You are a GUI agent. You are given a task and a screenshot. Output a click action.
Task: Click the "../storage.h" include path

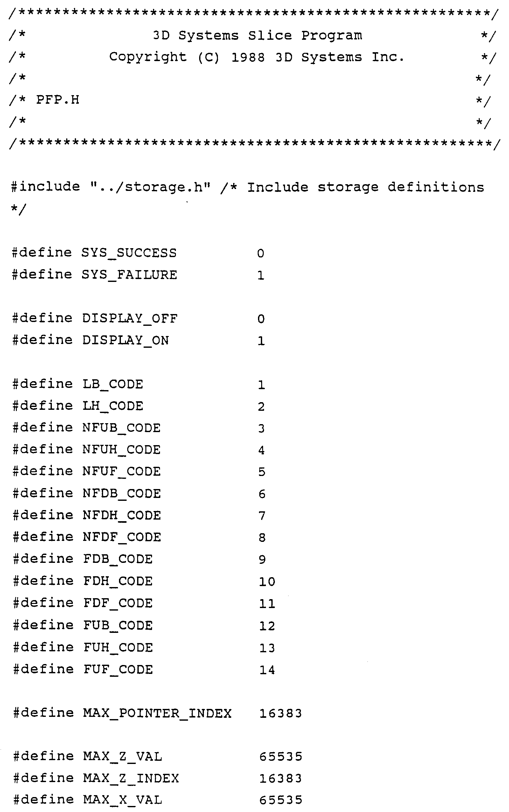[x=150, y=186]
